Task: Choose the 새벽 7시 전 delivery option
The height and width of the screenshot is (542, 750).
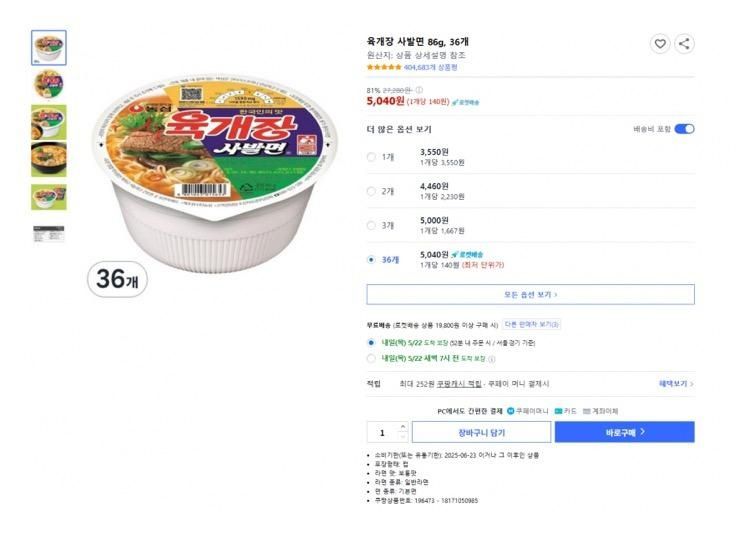Action: pyautogui.click(x=372, y=358)
